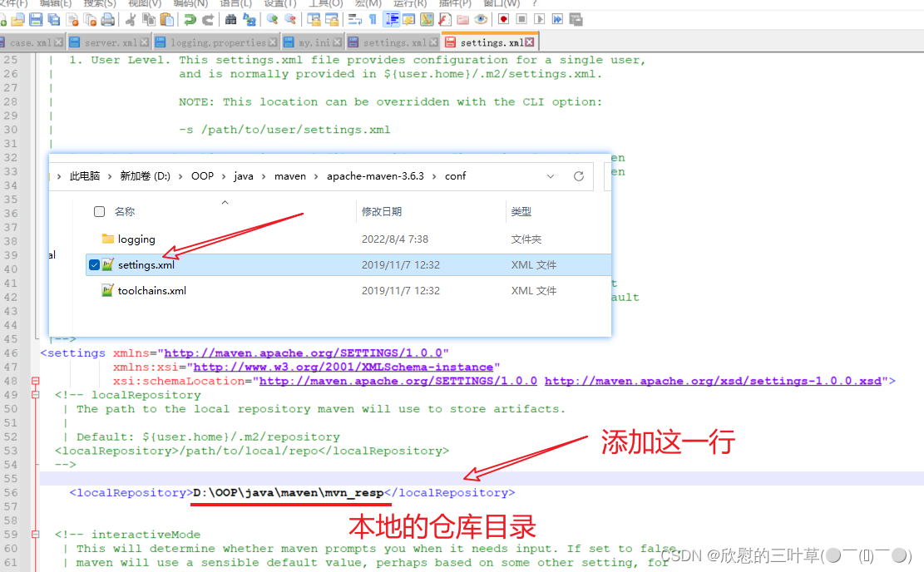Close the my.ini tab
924x572 pixels.
(x=337, y=42)
